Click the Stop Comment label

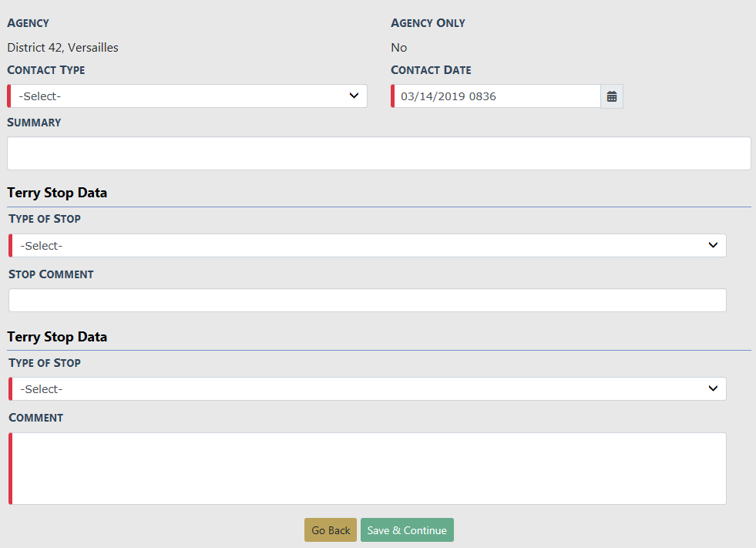(x=51, y=274)
